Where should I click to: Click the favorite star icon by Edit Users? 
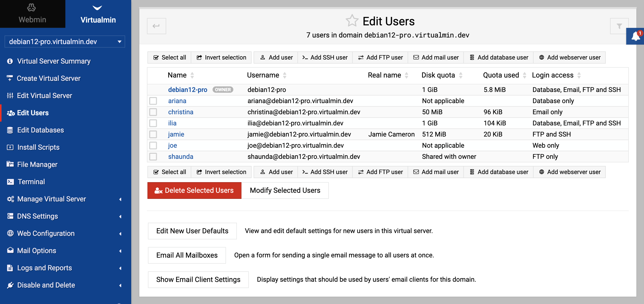352,21
